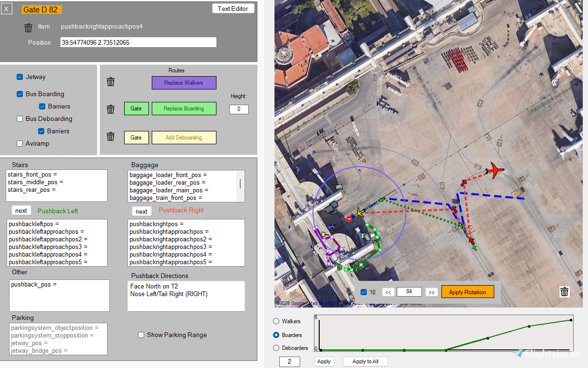Click the Add Deboarding button

(x=184, y=138)
